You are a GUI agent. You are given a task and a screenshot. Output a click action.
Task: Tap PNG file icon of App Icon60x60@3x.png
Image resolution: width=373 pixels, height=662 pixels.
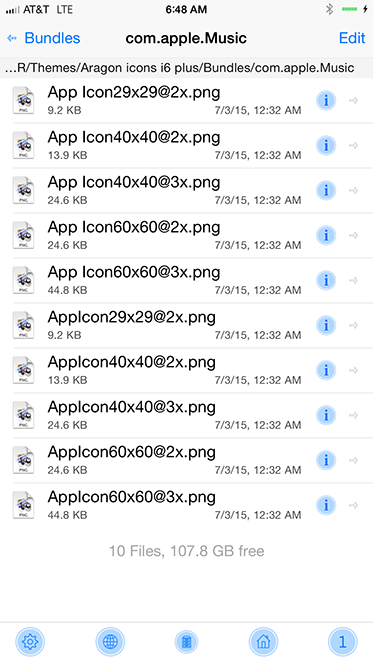coord(23,280)
